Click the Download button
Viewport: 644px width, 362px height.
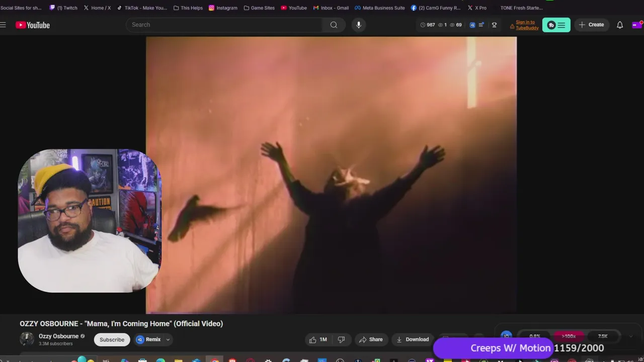(x=413, y=339)
